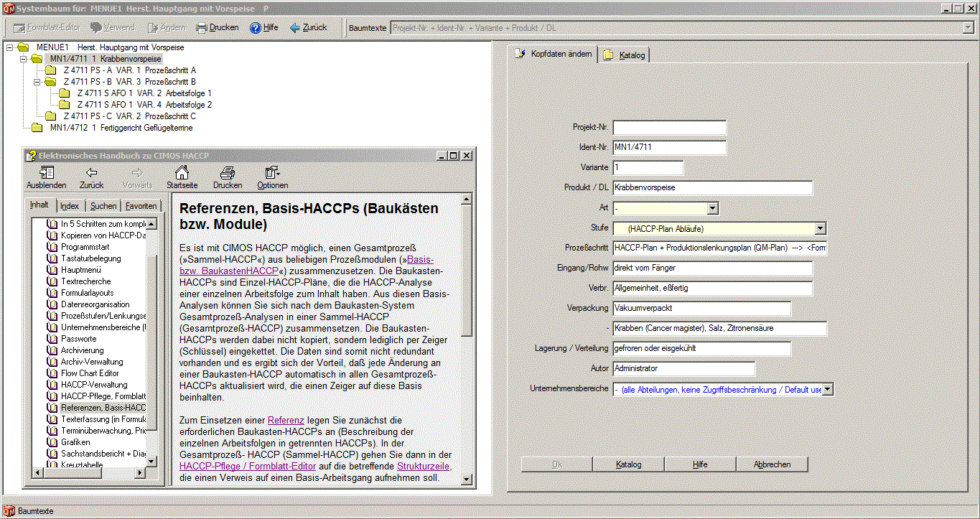Click the Hilfe button at bottom
980x519 pixels.
[x=701, y=464]
